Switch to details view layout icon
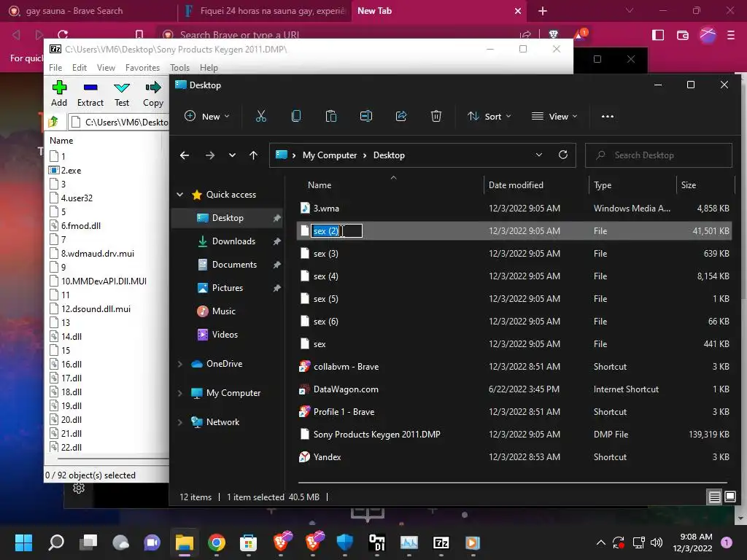The height and width of the screenshot is (560, 747). pyautogui.click(x=715, y=497)
